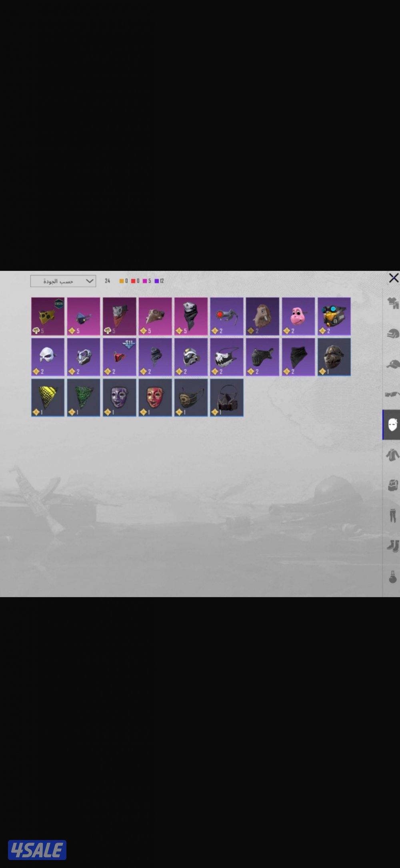Select the purple theater face mask
The height and width of the screenshot is (868, 400).
click(119, 398)
